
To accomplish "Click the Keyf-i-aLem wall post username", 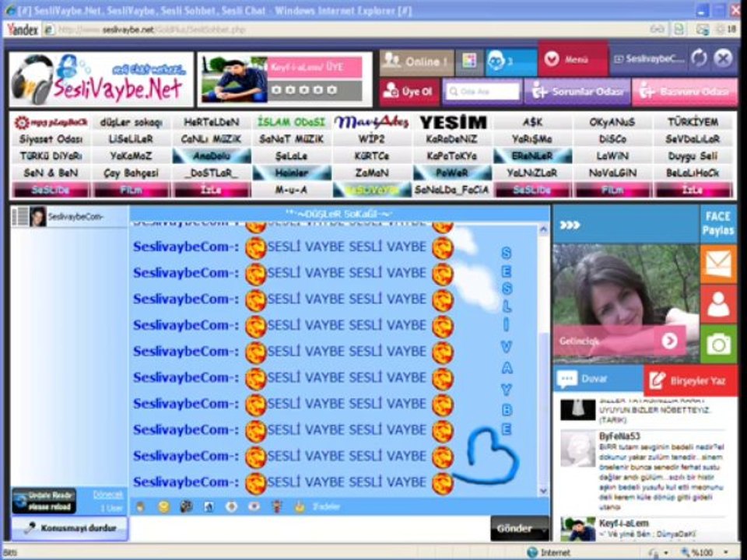I will coord(623,523).
